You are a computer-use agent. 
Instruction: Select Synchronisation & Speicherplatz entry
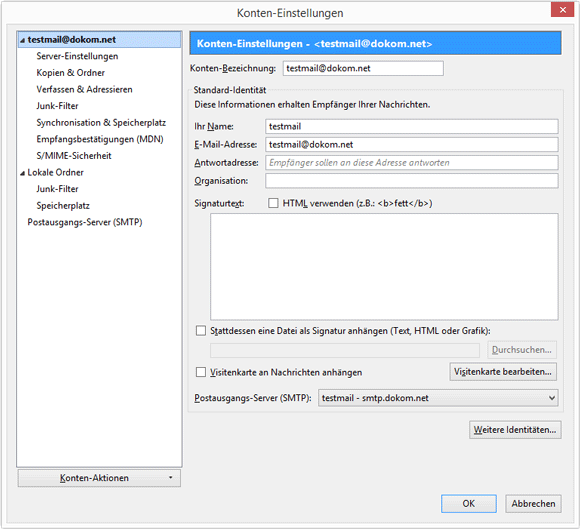pos(101,123)
